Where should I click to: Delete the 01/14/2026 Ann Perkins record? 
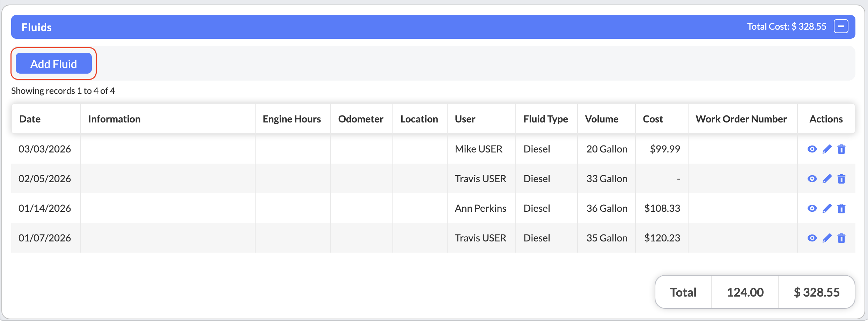click(841, 208)
